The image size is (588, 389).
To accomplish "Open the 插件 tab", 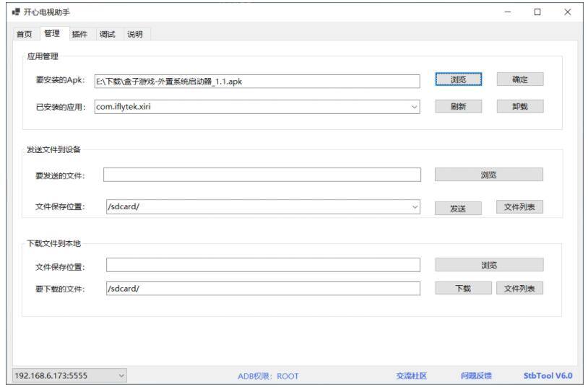I will [x=79, y=34].
